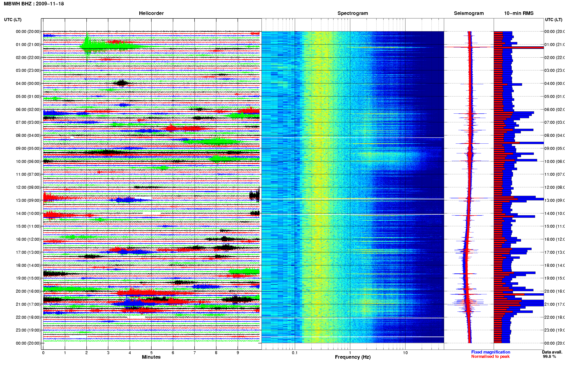This screenshot has width=588, height=368.
Task: Select the Helicorder panel title
Action: pos(151,13)
